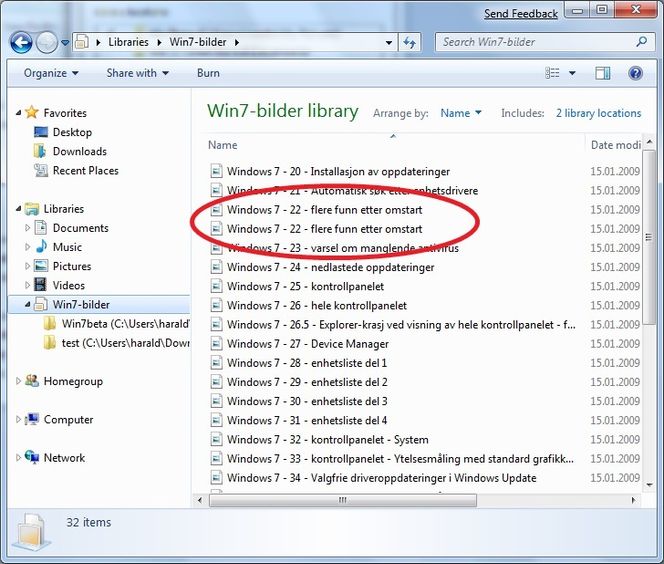
Task: Open the Organize menu
Action: pos(51,73)
